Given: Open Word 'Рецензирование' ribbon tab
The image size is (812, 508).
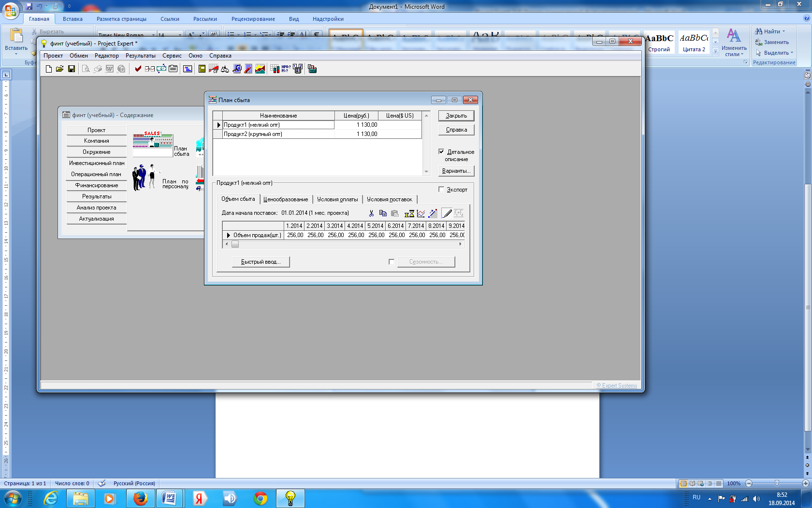Looking at the screenshot, I should (253, 19).
